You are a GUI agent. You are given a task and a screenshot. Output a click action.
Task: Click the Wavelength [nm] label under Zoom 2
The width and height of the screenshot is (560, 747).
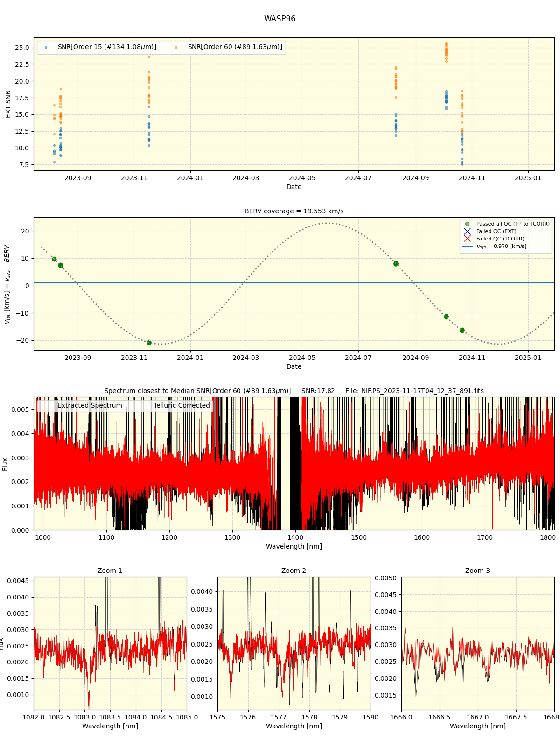click(x=294, y=726)
